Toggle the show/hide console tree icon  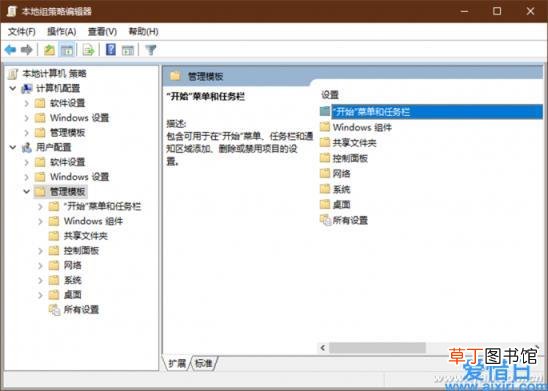click(67, 50)
